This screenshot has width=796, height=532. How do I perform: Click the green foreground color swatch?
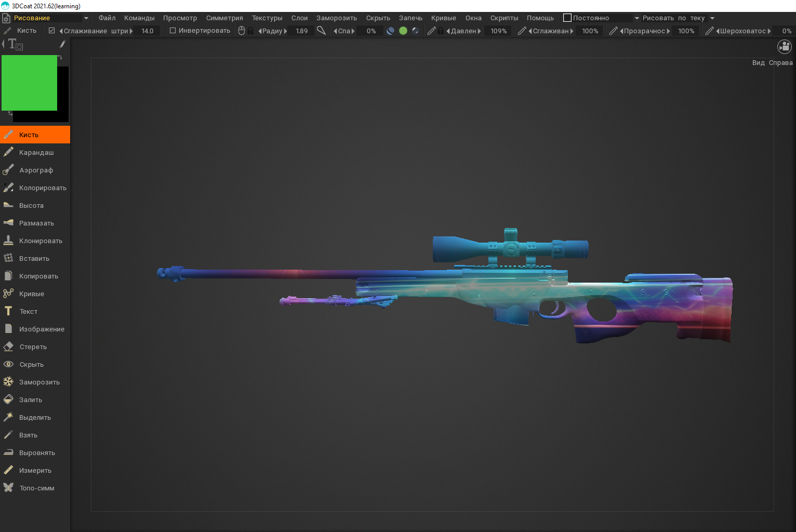tap(29, 83)
